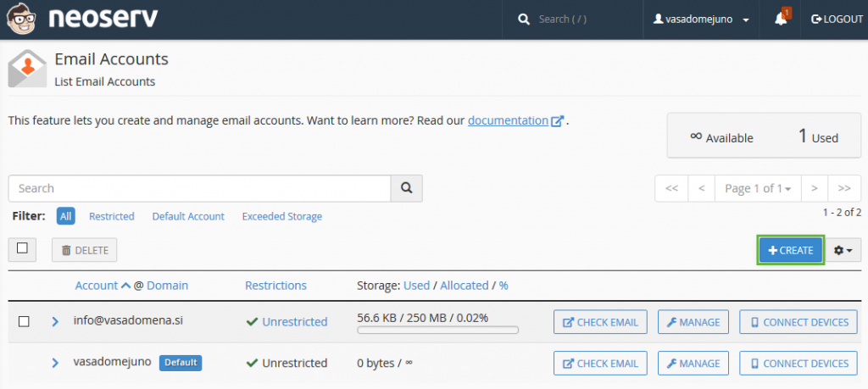Click the Create email account button
Viewport: 868px width, 389px height.
[790, 250]
